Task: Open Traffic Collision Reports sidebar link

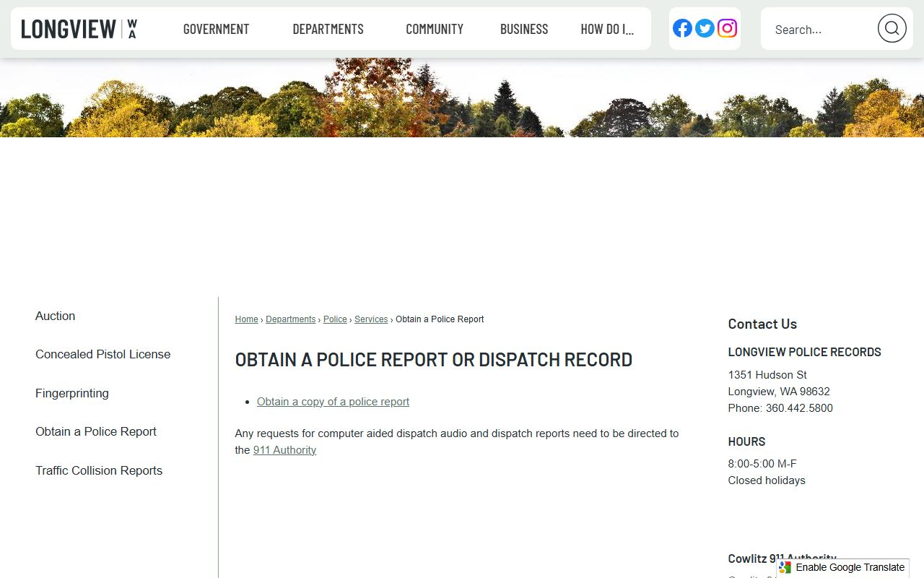Action: pyautogui.click(x=99, y=470)
